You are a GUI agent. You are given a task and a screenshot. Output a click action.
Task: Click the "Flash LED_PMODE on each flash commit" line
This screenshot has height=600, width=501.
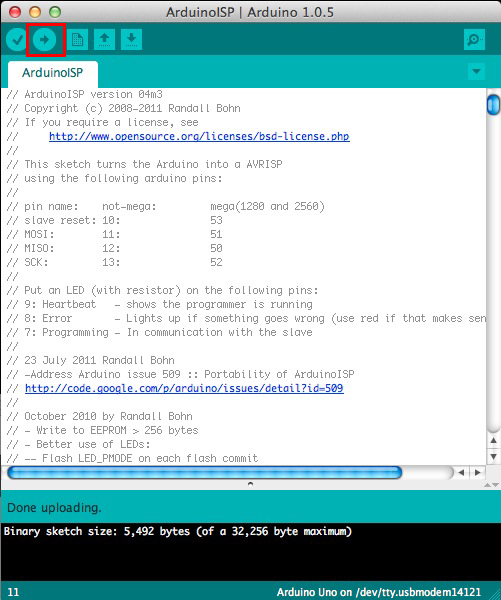pos(132,458)
